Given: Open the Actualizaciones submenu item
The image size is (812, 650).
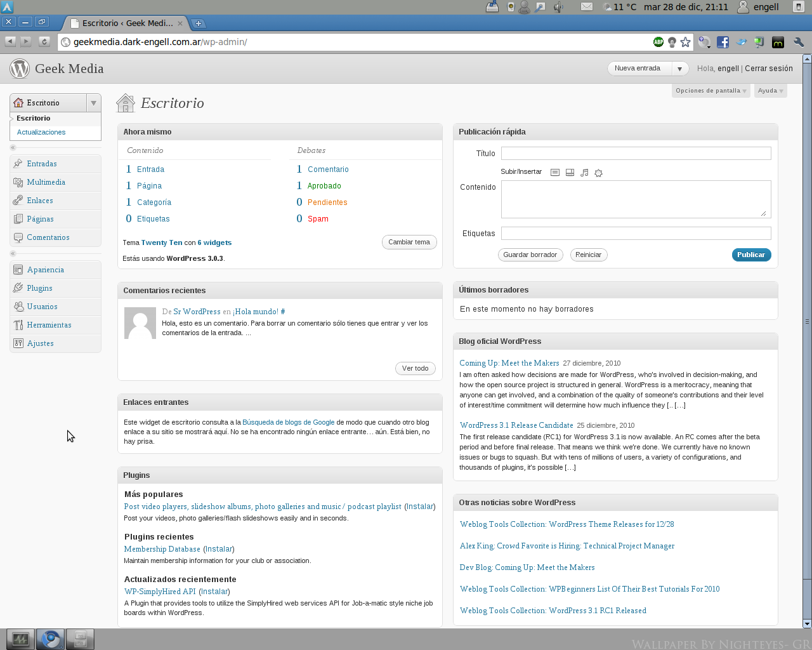Looking at the screenshot, I should click(x=41, y=132).
